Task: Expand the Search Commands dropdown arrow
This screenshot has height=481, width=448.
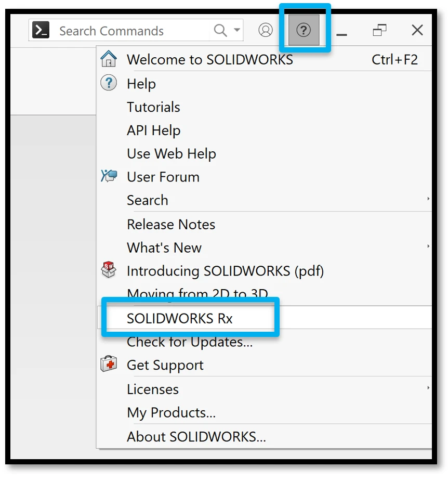Action: coord(237,30)
